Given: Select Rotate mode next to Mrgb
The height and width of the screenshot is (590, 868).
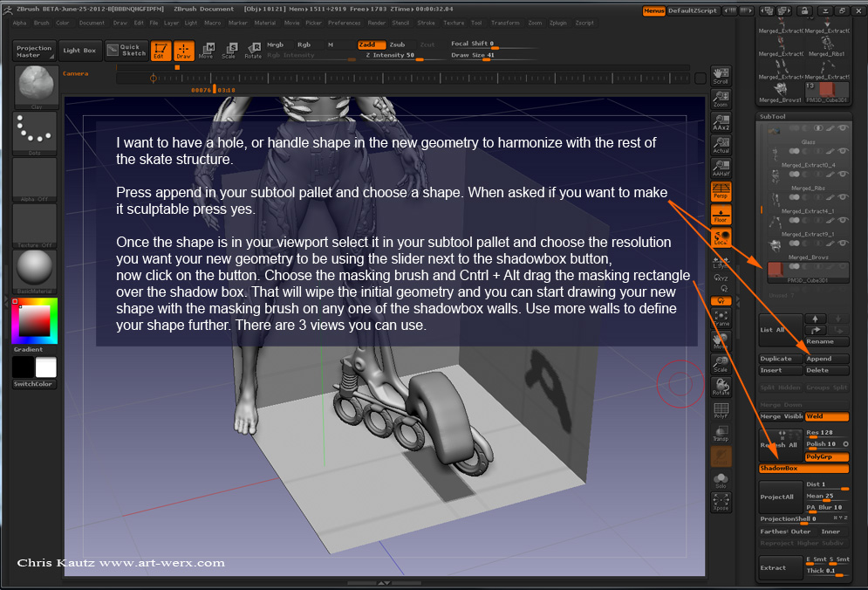Looking at the screenshot, I should pyautogui.click(x=253, y=51).
